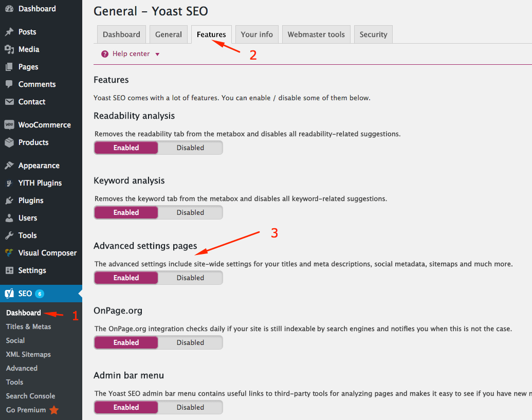Click the Products box icon

9,142
